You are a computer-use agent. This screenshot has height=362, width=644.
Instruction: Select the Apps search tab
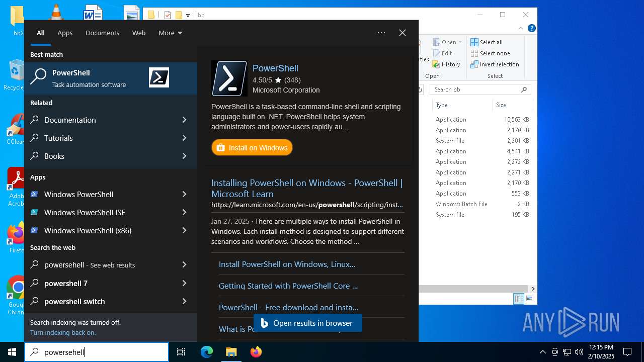click(x=65, y=33)
